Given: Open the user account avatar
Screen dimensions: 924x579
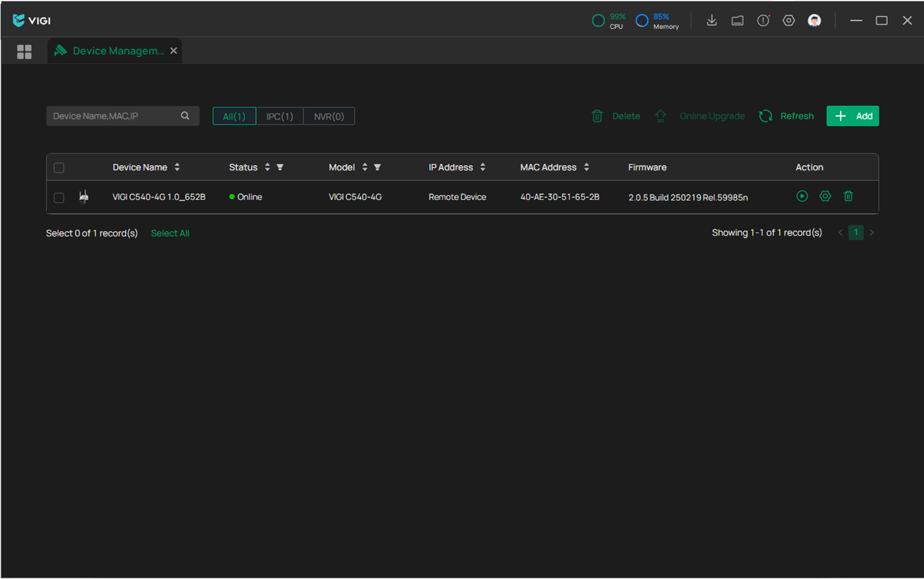Looking at the screenshot, I should (814, 20).
